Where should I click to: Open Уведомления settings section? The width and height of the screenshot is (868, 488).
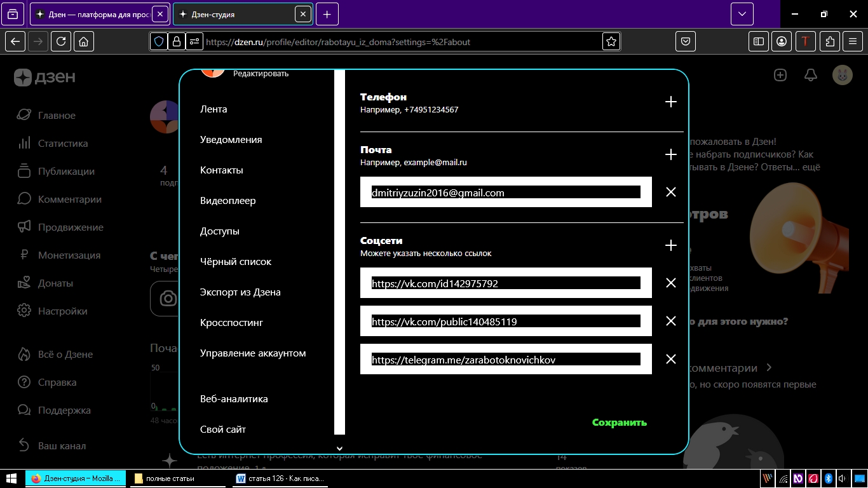231,140
